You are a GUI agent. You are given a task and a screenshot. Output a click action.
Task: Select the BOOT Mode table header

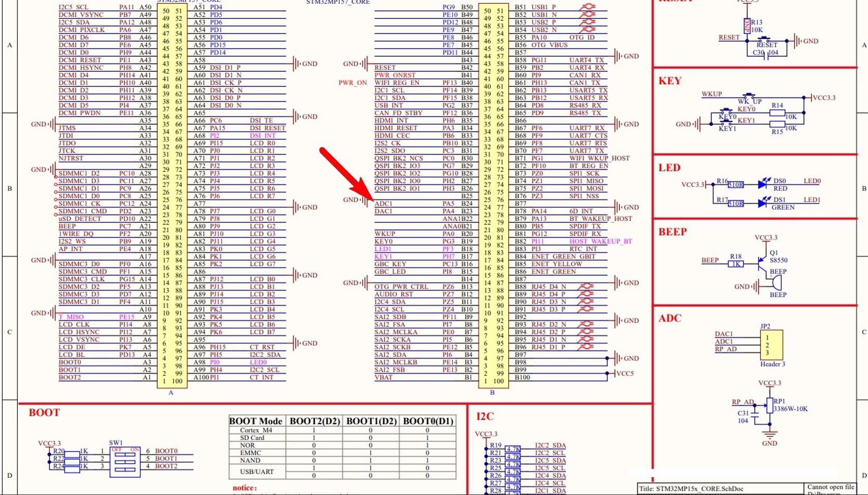click(256, 421)
